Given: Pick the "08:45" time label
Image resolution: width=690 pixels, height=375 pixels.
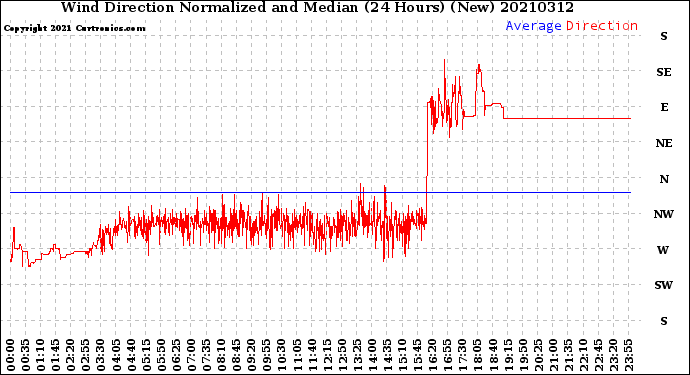Looking at the screenshot, I should click(x=237, y=355).
